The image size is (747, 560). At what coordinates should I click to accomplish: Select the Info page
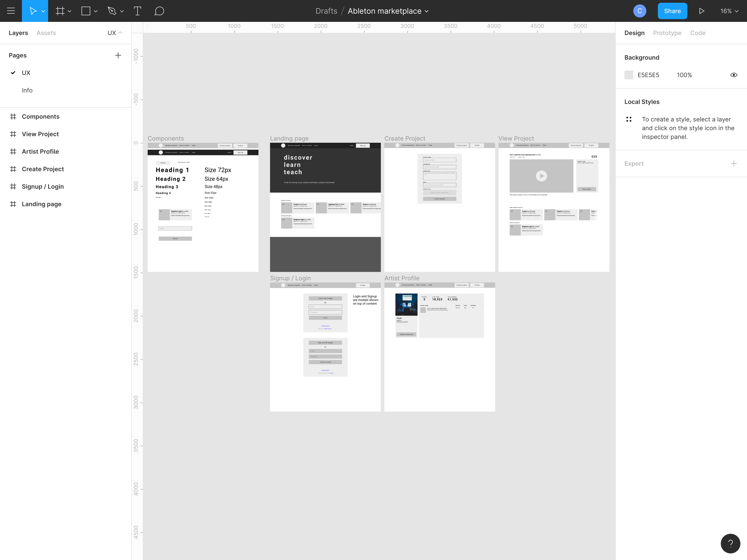click(27, 90)
